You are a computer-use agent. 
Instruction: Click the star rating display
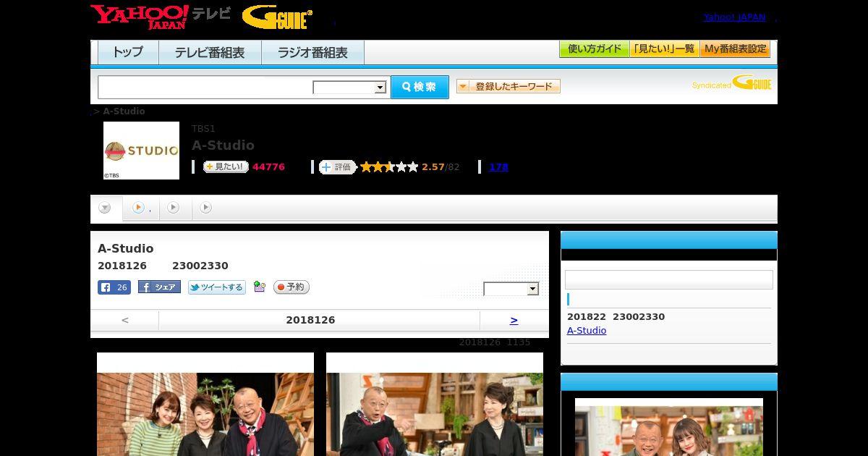tap(389, 167)
